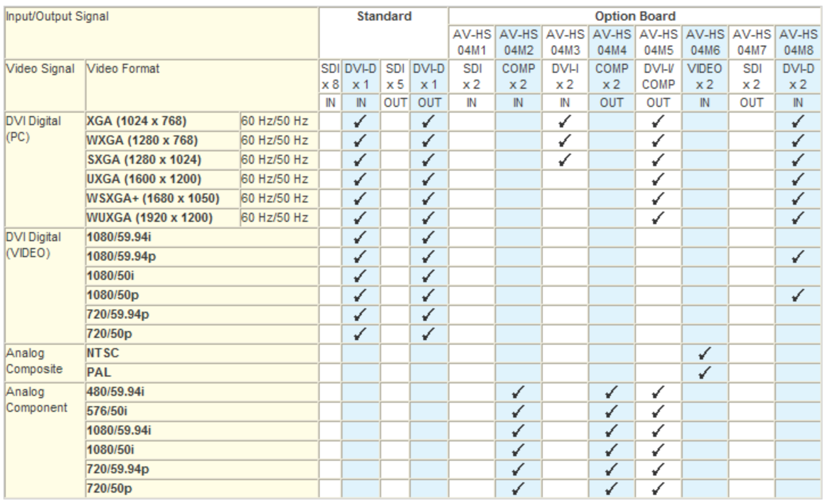Click the AV-HS 04M1 column header
The height and width of the screenshot is (504, 826).
click(472, 42)
